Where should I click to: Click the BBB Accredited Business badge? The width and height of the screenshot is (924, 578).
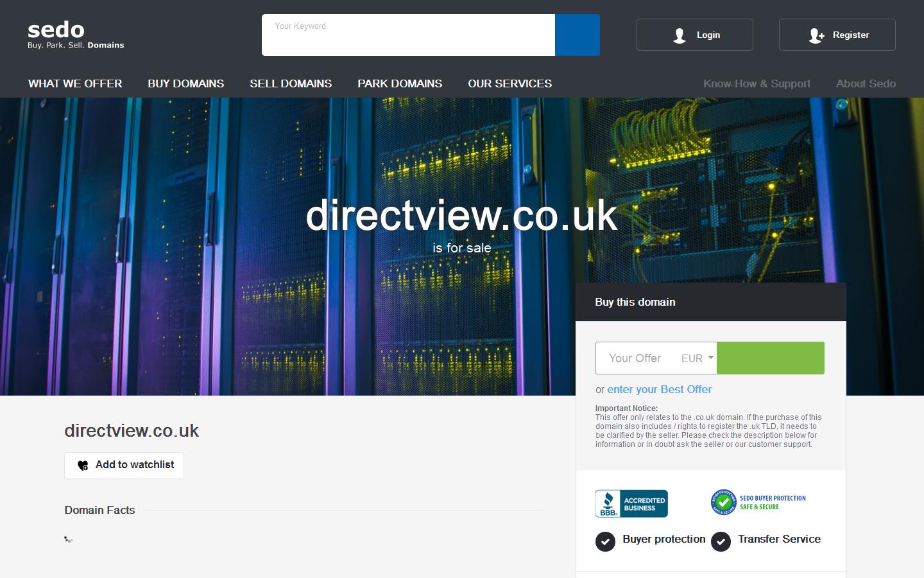pyautogui.click(x=631, y=504)
